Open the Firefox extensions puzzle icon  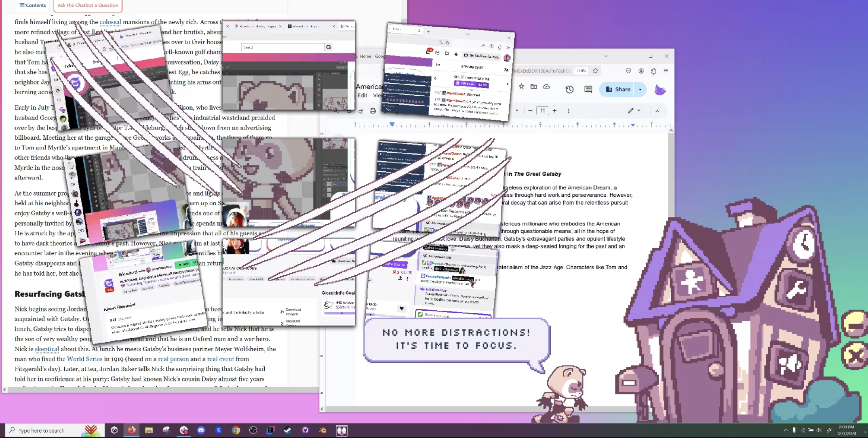tap(653, 71)
